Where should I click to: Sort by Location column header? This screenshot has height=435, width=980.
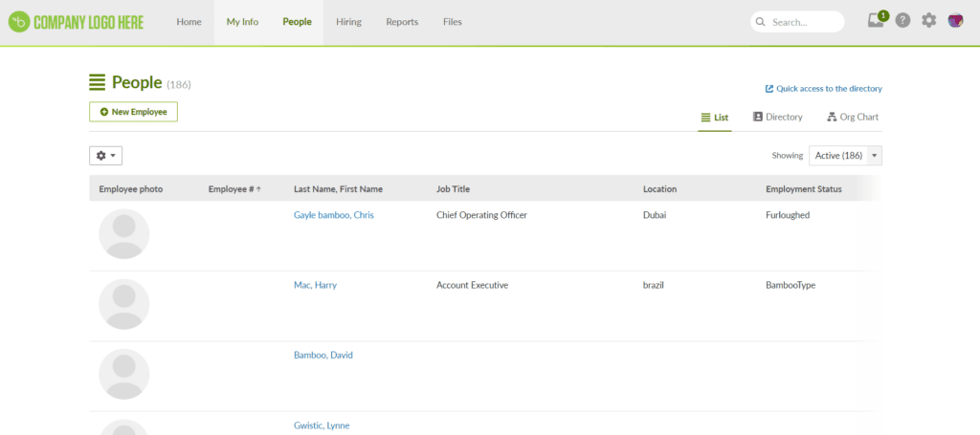[660, 189]
